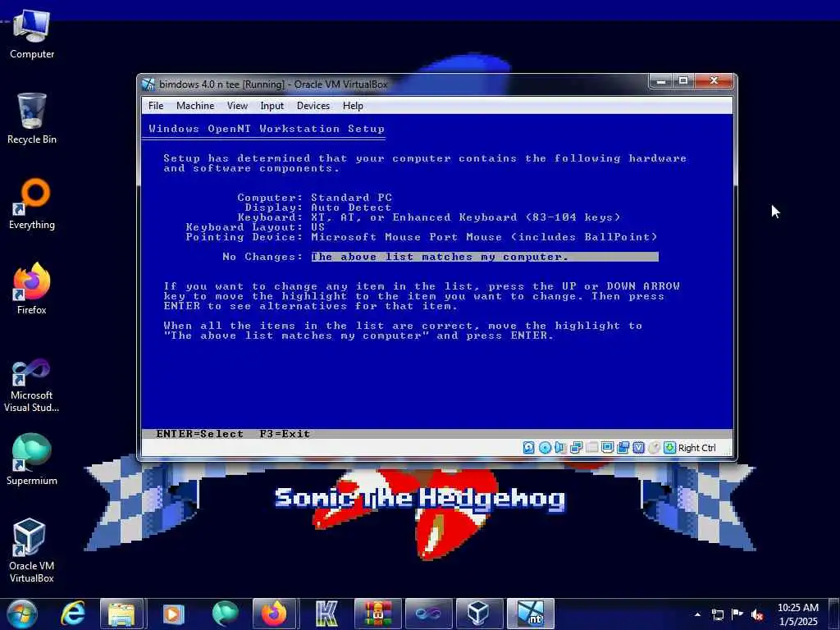Switch to the running NT VM taskbar button
The height and width of the screenshot is (630, 840).
pyautogui.click(x=531, y=614)
